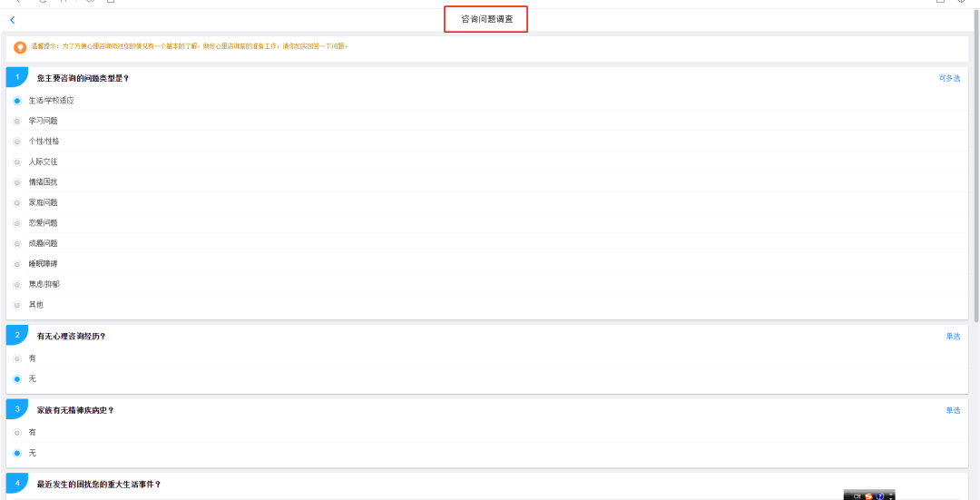Click the 咨询问题调查 page title
Screen dimensions: 980x500
(x=486, y=19)
